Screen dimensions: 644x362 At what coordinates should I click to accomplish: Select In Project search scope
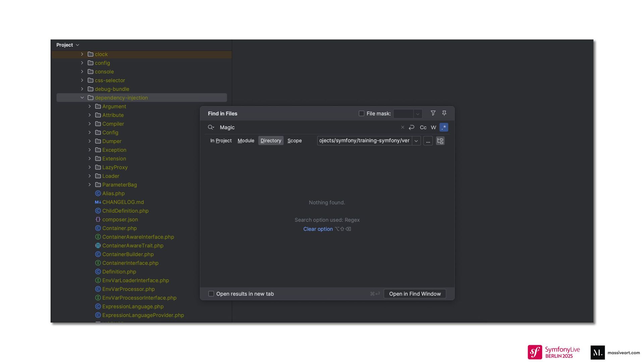tap(221, 140)
